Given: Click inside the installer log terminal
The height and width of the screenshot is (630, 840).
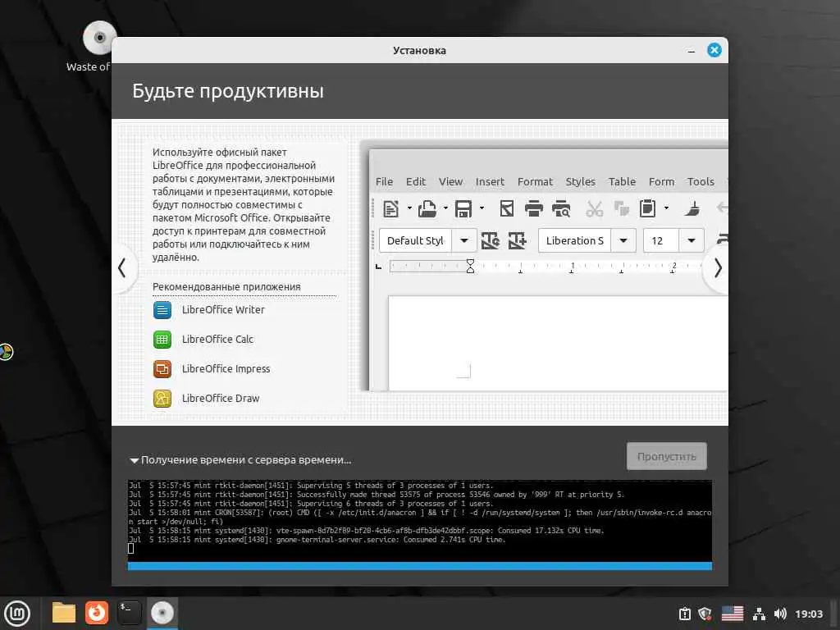Looking at the screenshot, I should click(419, 521).
